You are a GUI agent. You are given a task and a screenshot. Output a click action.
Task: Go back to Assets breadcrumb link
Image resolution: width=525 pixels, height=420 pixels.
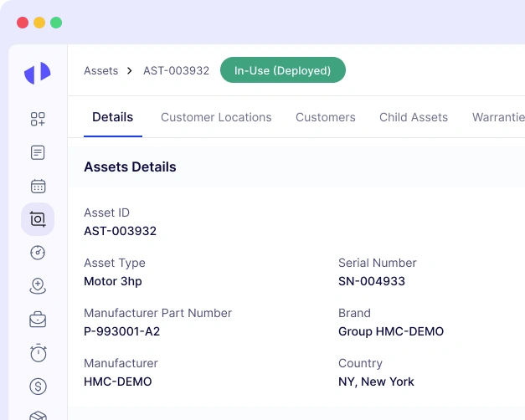point(101,70)
